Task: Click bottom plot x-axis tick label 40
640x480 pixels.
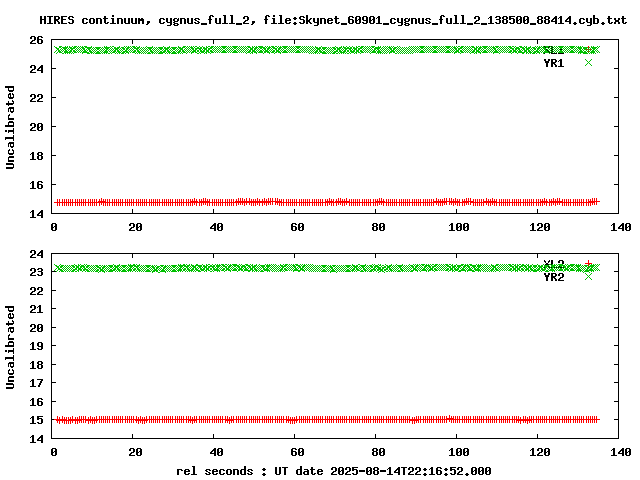Action: click(x=216, y=452)
